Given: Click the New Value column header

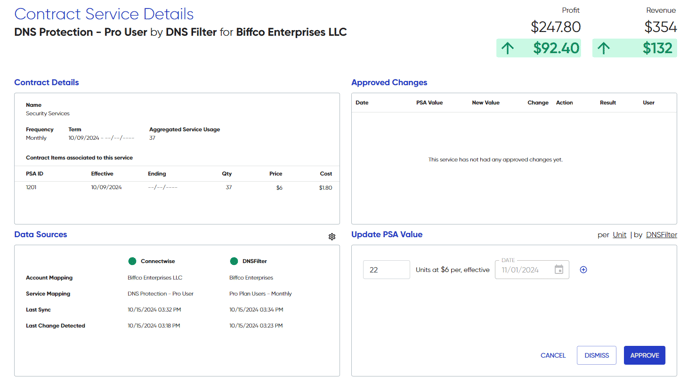Looking at the screenshot, I should [486, 103].
